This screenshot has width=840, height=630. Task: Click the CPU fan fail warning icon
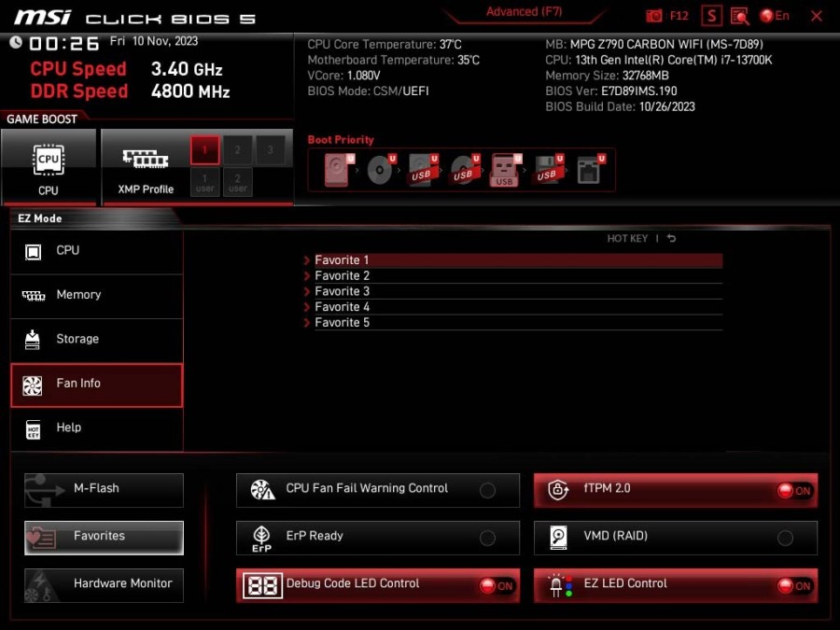[x=262, y=490]
